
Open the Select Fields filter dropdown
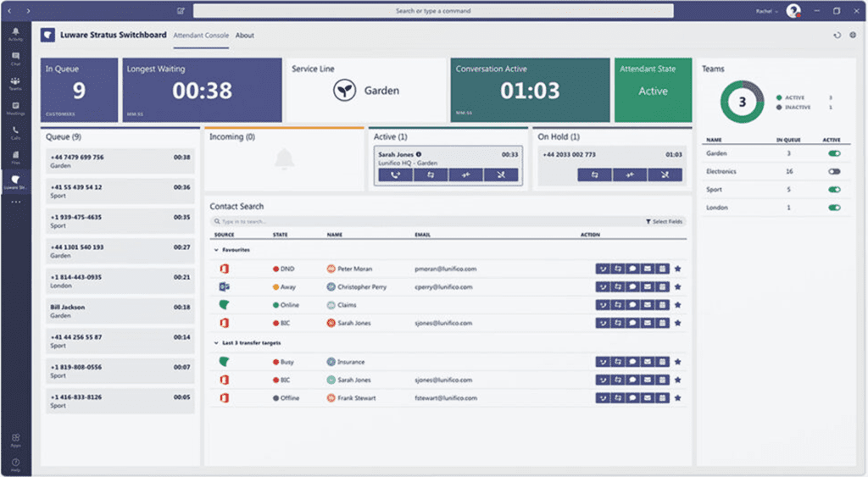(664, 222)
